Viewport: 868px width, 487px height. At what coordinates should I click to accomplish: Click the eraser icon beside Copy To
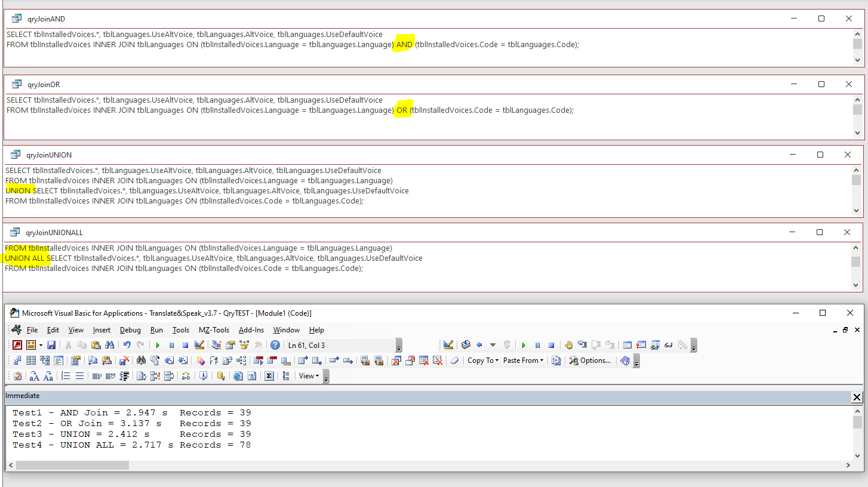pos(455,360)
